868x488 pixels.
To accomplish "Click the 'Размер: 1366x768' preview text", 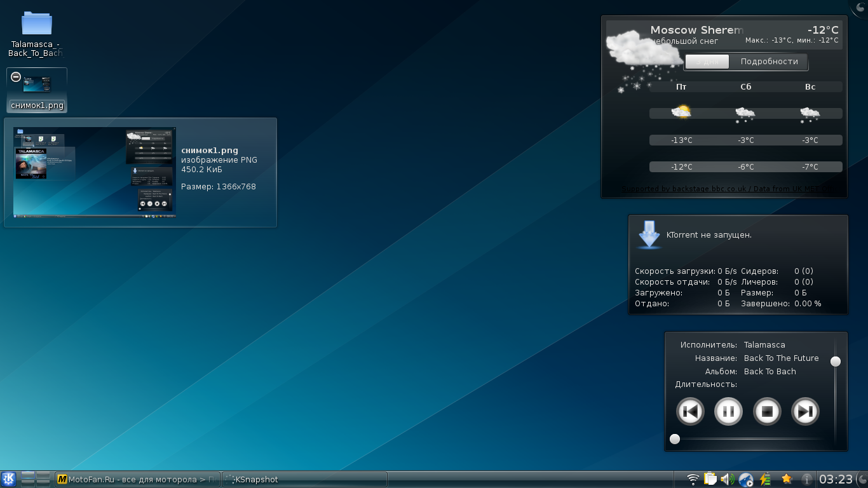I will click(219, 187).
